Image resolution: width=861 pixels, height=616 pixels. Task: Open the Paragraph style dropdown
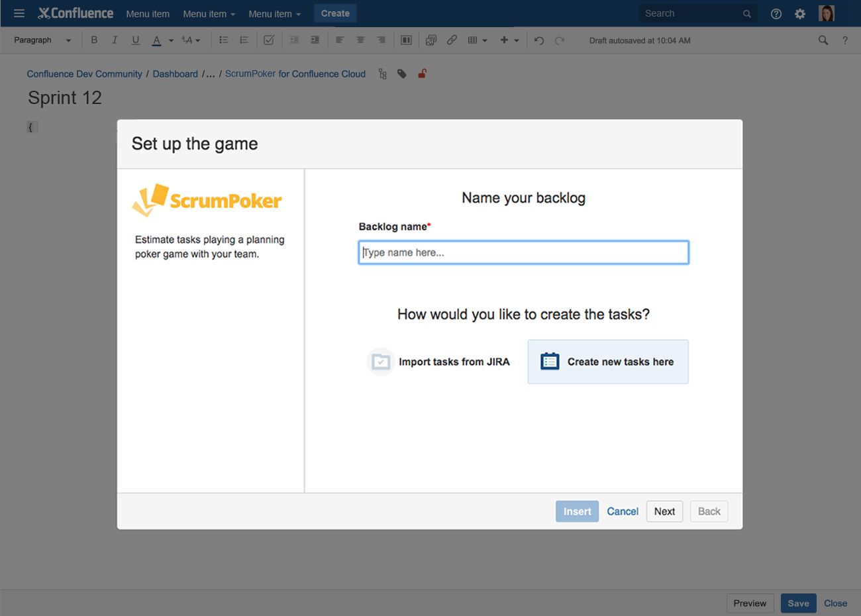click(x=42, y=40)
